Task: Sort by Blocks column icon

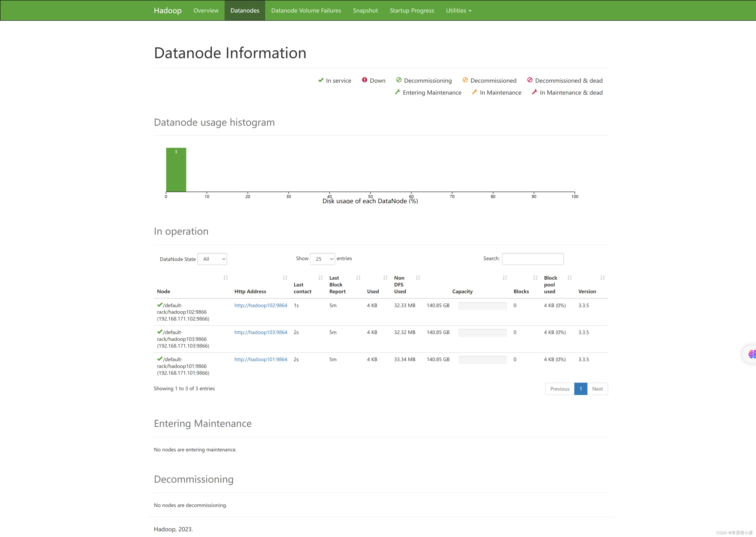Action: pyautogui.click(x=535, y=278)
